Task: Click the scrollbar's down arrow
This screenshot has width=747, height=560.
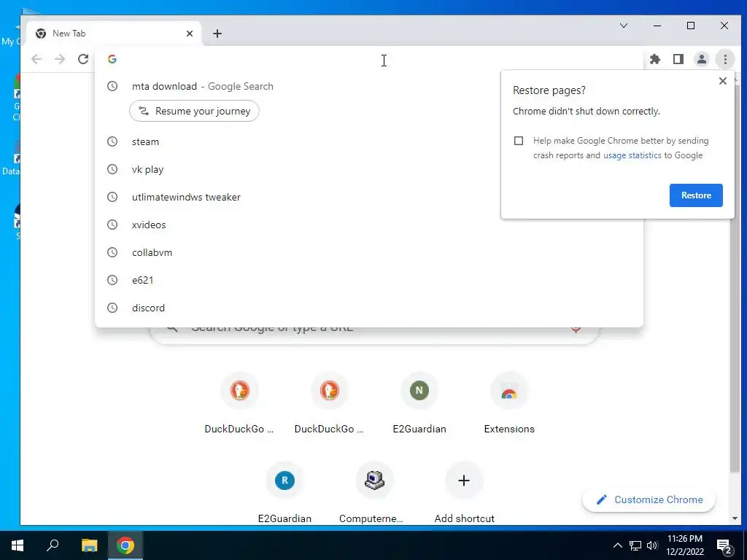Action: point(735,518)
